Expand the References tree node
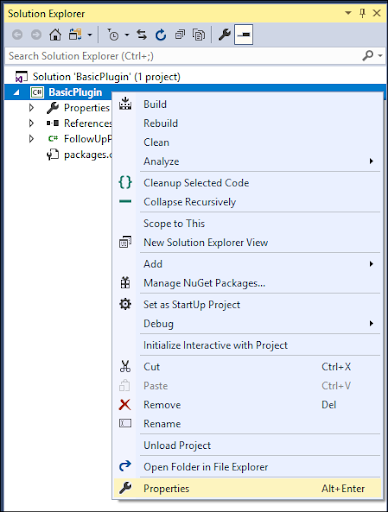Screen dimensions: 388x512 pyautogui.click(x=31, y=123)
